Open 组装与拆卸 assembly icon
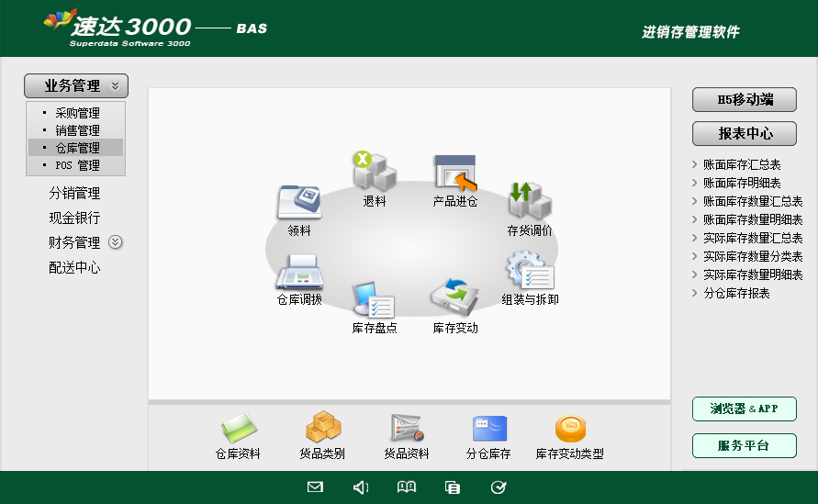 point(530,272)
